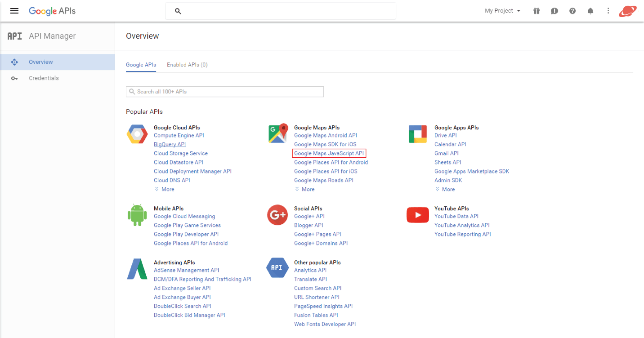Click the API Manager logo icon
Viewport: 644px width, 338px height.
pos(15,36)
